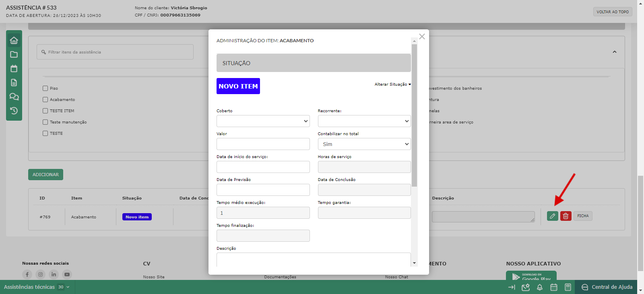Click the page vertical scrollbar thumb
The image size is (644, 294).
[x=640, y=223]
